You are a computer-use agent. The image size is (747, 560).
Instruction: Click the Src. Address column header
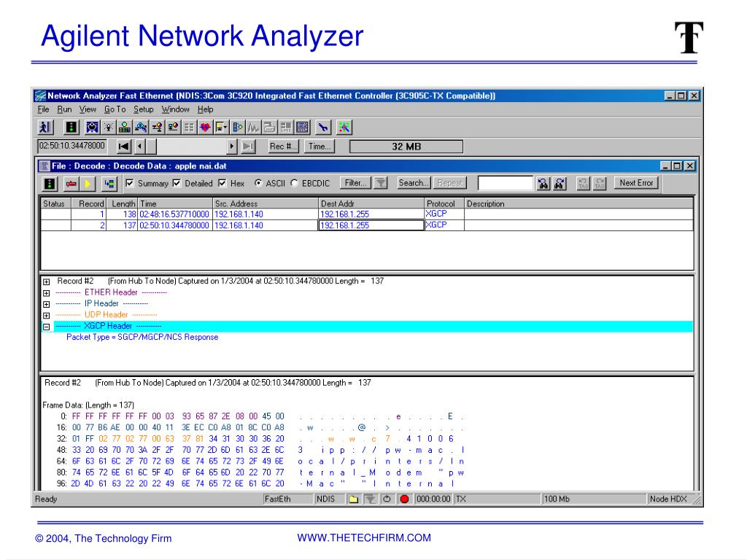(266, 203)
